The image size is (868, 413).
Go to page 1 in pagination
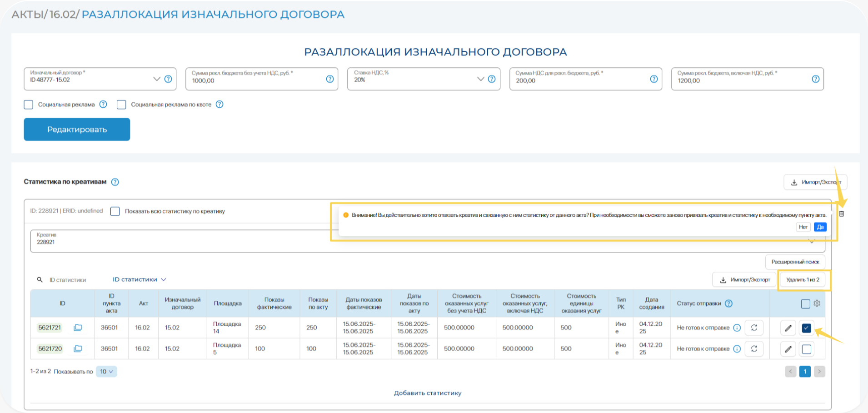pos(805,372)
